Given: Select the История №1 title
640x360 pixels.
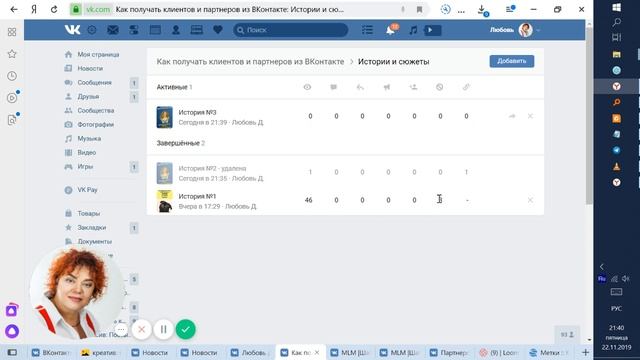Looking at the screenshot, I should coord(197,196).
